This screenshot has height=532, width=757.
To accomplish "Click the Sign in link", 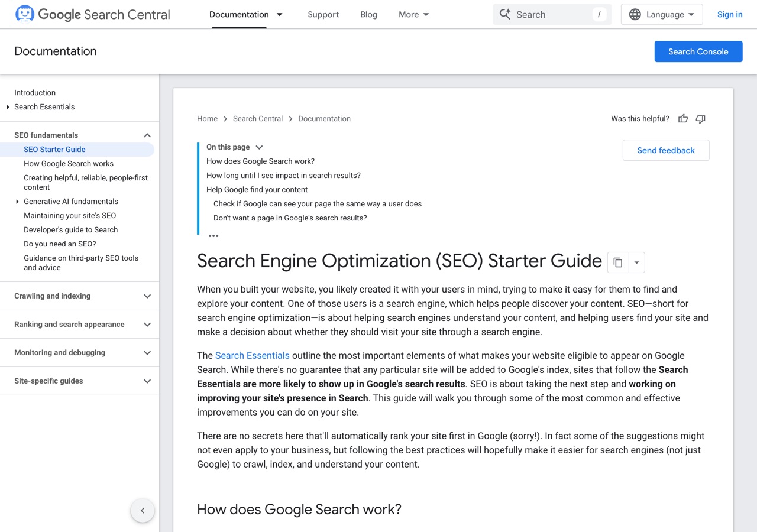I will click(730, 14).
